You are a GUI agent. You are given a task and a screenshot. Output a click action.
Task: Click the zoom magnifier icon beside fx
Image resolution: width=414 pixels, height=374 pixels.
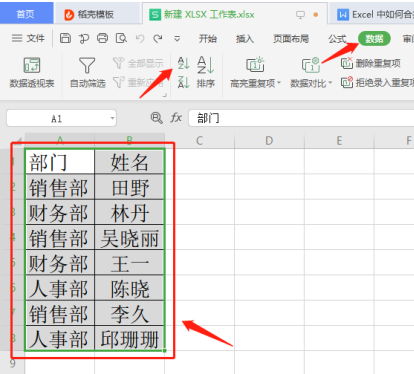tap(156, 118)
